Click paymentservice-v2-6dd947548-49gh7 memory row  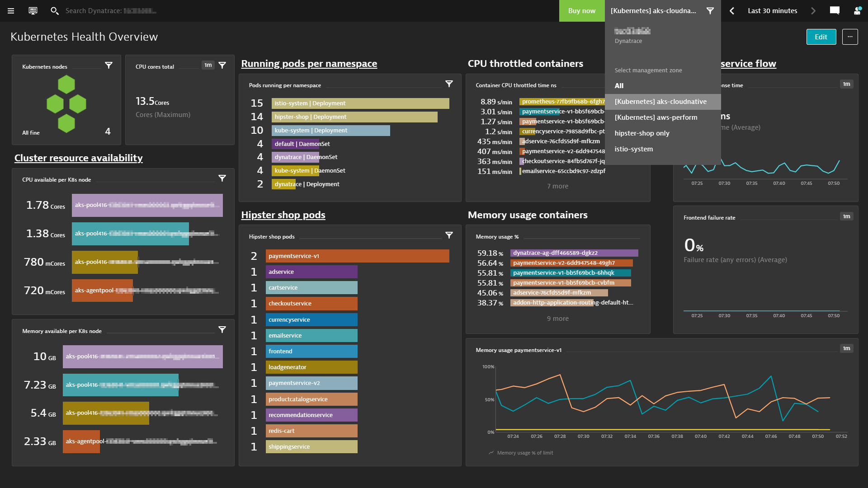point(571,263)
